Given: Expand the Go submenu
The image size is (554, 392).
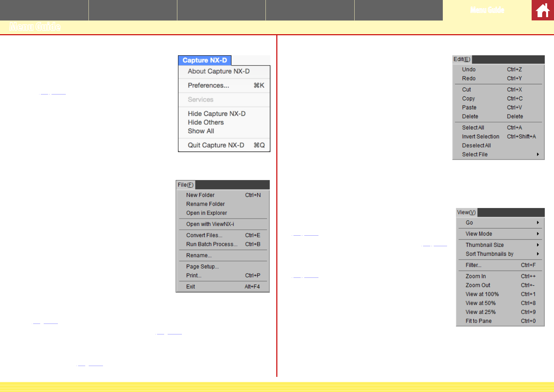Looking at the screenshot, I should (500, 223).
